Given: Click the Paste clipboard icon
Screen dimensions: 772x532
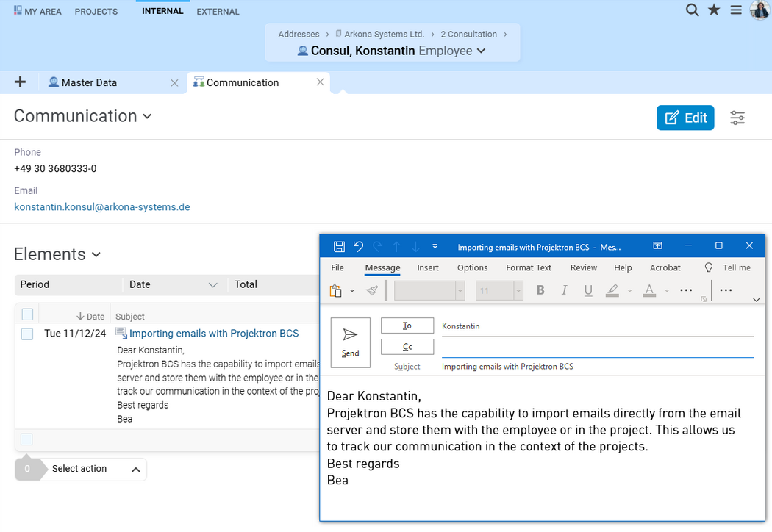Looking at the screenshot, I should (336, 291).
